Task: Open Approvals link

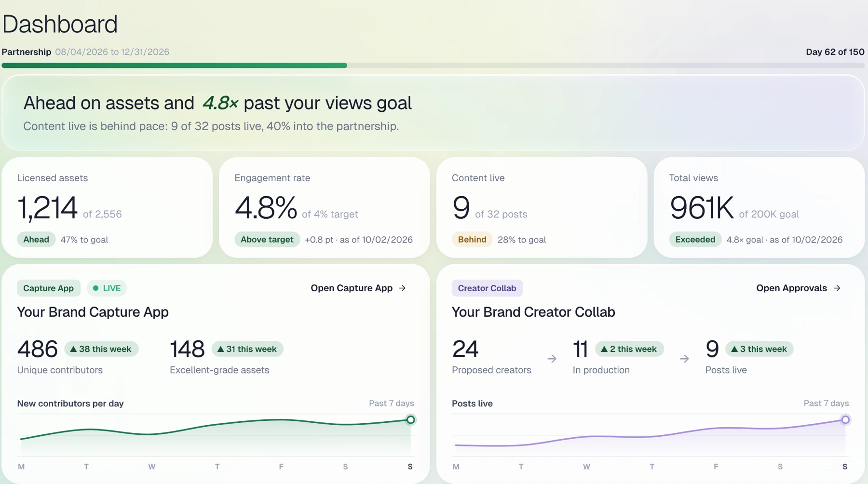Action: [x=799, y=288]
